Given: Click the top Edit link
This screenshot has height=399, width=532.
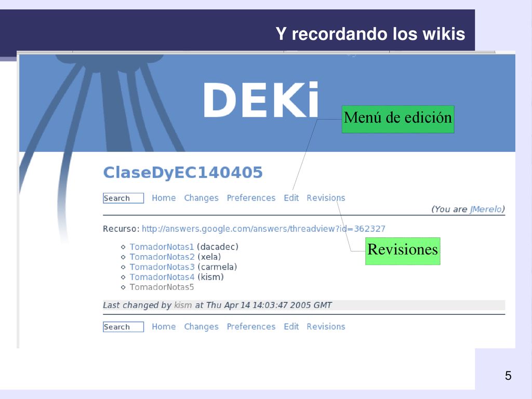Looking at the screenshot, I should [291, 198].
